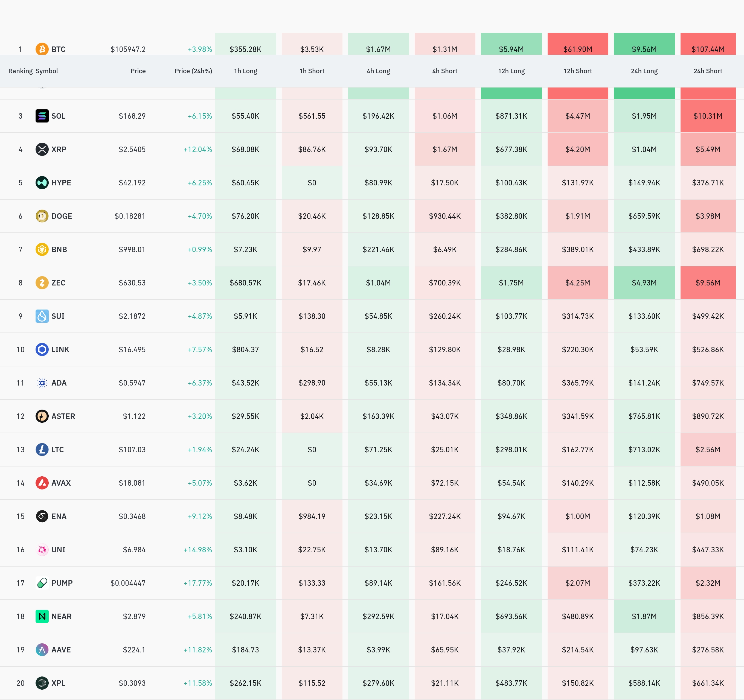Image resolution: width=744 pixels, height=700 pixels.
Task: Open the ASTER symbol link
Action: (x=63, y=416)
